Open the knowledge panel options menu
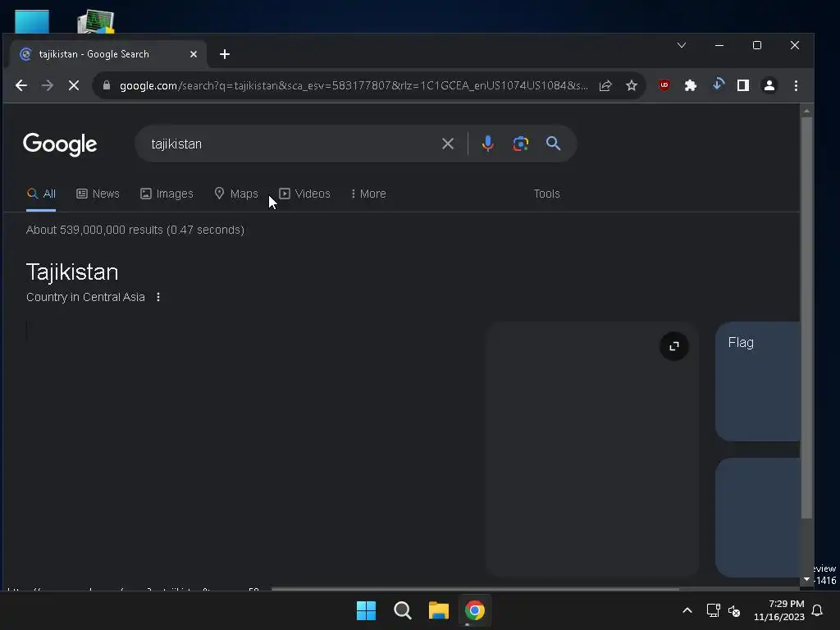The image size is (840, 630). [158, 297]
